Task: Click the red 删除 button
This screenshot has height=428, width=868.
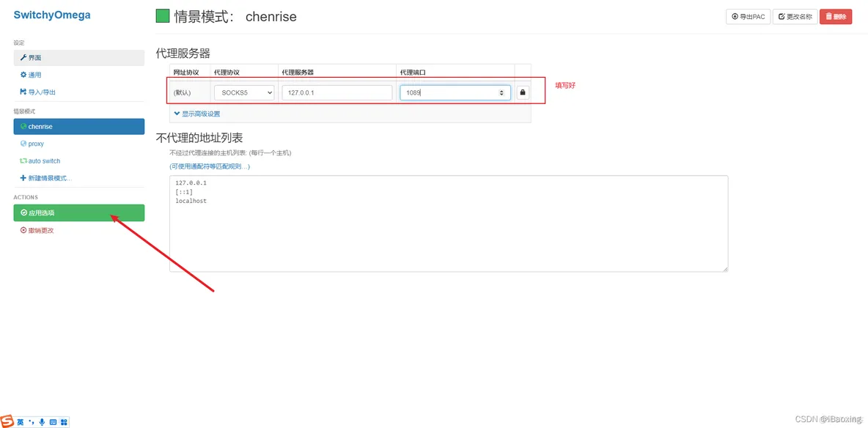Action: [836, 17]
